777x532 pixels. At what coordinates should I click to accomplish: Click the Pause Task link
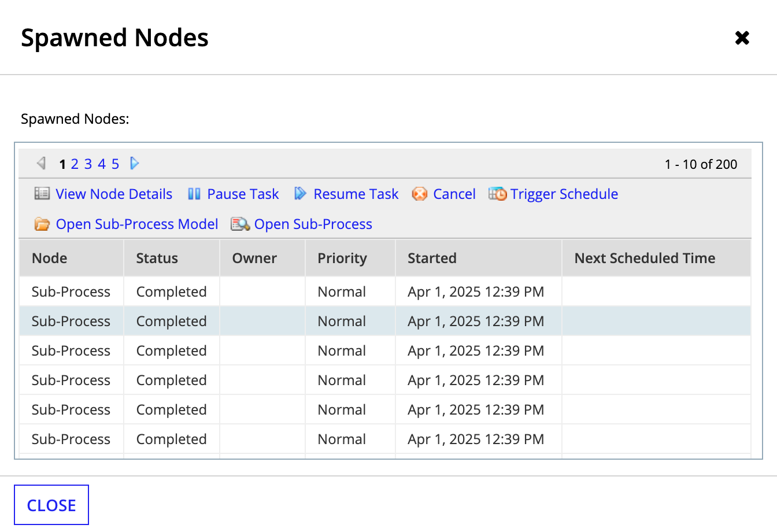pos(243,194)
